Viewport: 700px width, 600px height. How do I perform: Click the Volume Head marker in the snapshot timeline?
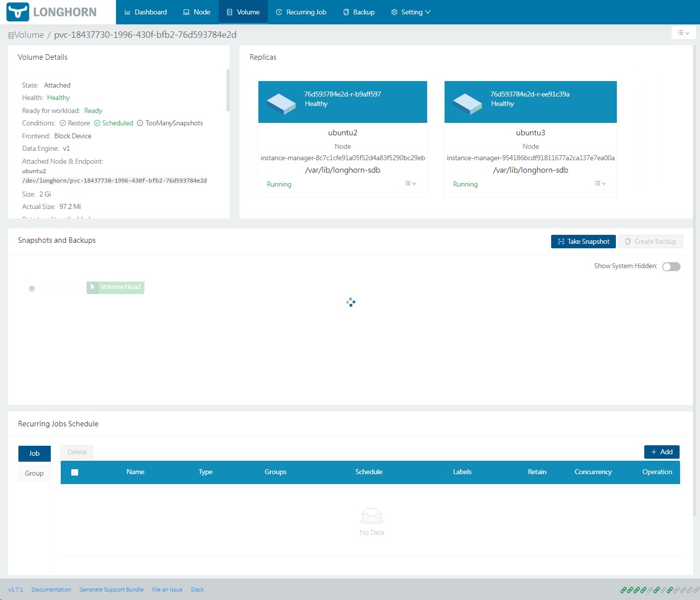115,287
